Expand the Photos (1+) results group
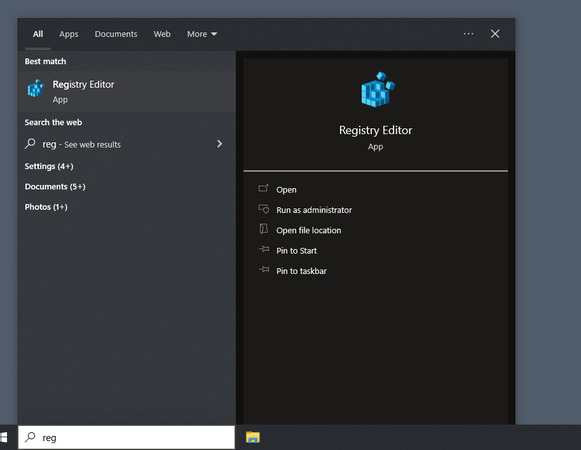The height and width of the screenshot is (450, 581). (x=46, y=207)
